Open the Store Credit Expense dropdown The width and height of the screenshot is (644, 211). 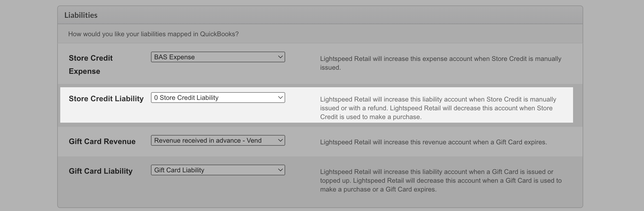point(218,57)
